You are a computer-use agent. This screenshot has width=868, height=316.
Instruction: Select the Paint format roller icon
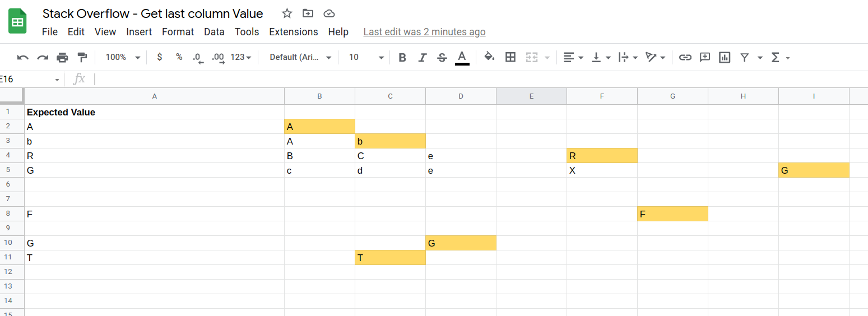(x=82, y=57)
